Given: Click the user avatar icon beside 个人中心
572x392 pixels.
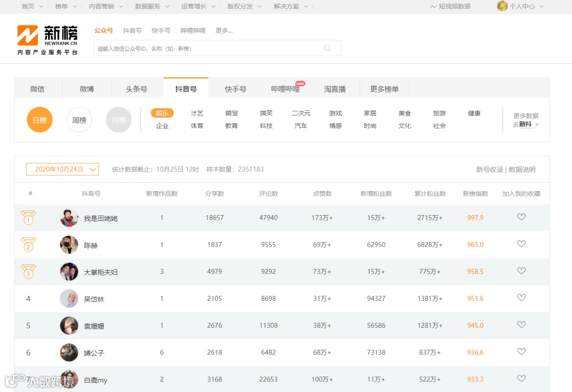Looking at the screenshot, I should 502,6.
